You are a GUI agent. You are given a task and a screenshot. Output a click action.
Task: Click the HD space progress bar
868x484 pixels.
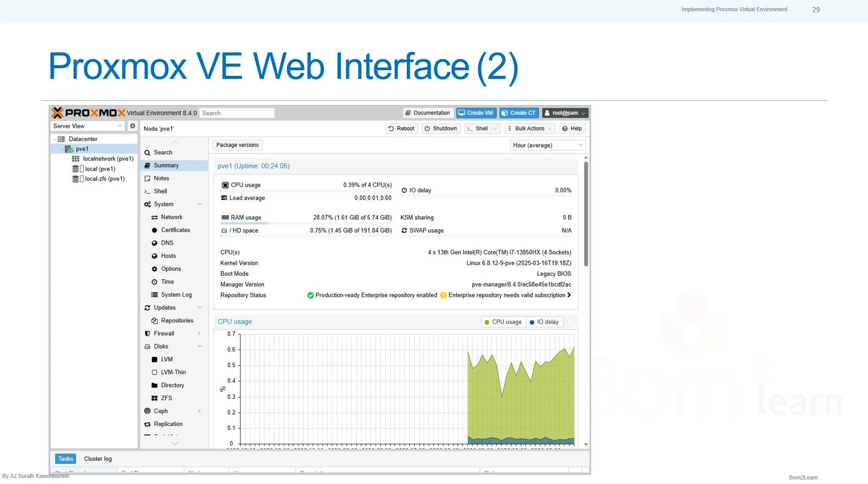coord(306,236)
